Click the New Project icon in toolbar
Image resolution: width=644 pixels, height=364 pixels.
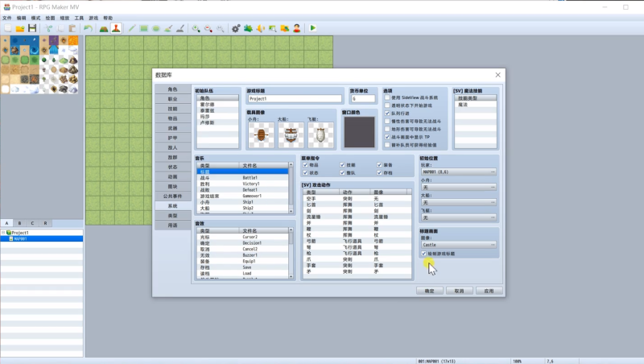pyautogui.click(x=8, y=28)
